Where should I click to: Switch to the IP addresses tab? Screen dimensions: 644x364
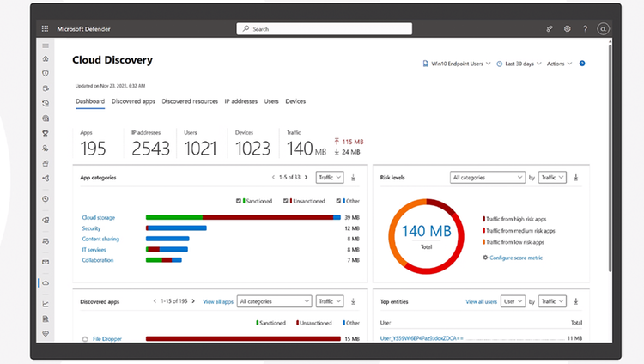[241, 101]
